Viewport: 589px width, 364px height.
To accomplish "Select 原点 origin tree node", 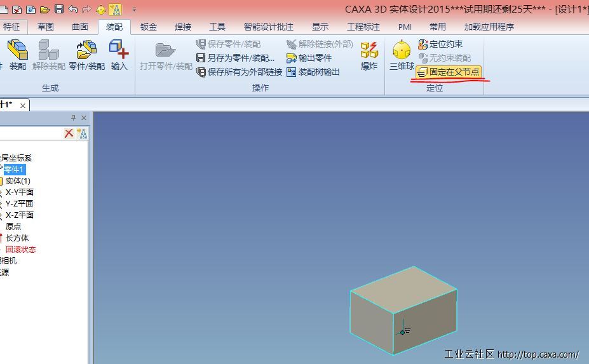I will coord(13,226).
